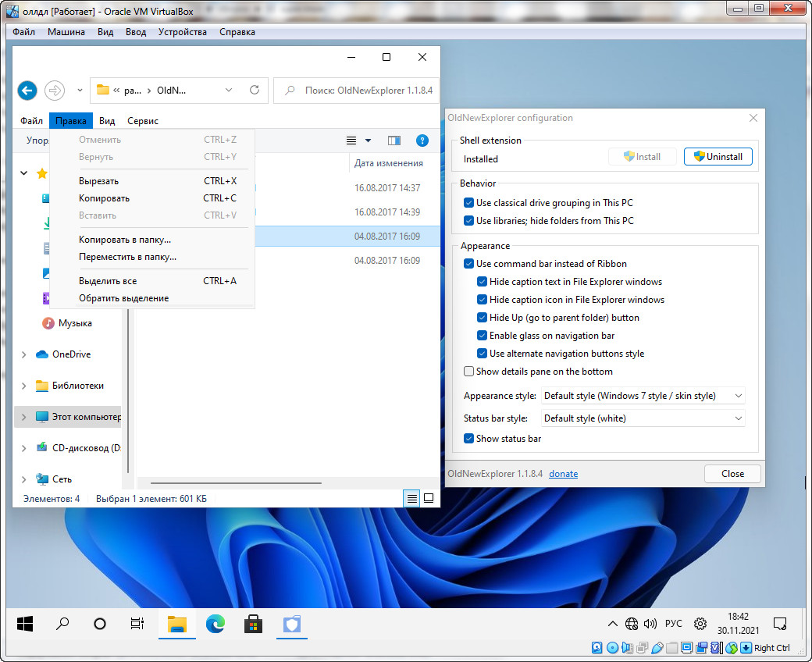Open Task View on the taskbar
The height and width of the screenshot is (662, 812).
pyautogui.click(x=137, y=624)
